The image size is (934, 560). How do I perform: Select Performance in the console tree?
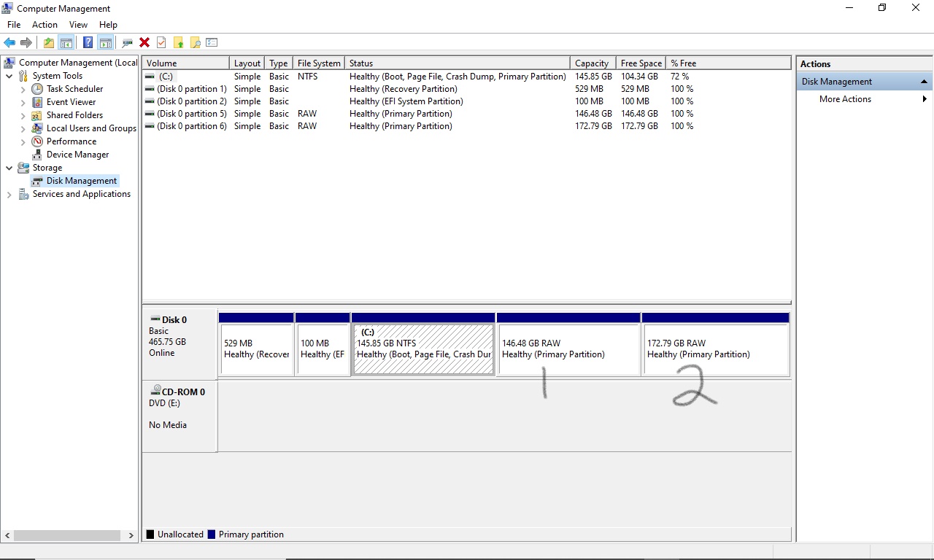tap(72, 141)
